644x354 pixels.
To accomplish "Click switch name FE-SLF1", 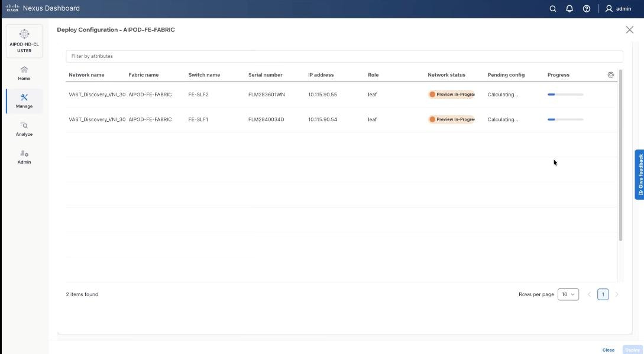I will [198, 119].
